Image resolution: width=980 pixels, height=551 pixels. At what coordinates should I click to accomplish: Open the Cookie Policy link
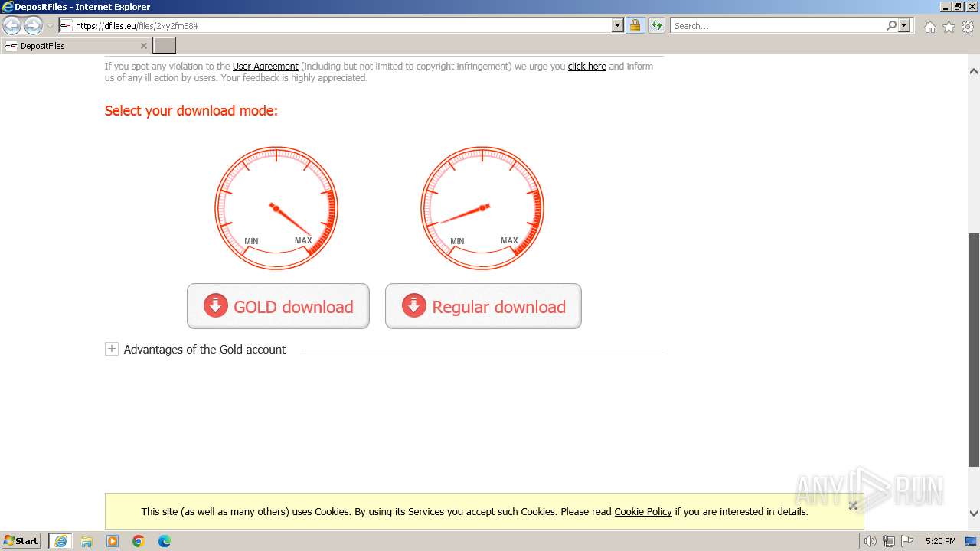coord(643,512)
